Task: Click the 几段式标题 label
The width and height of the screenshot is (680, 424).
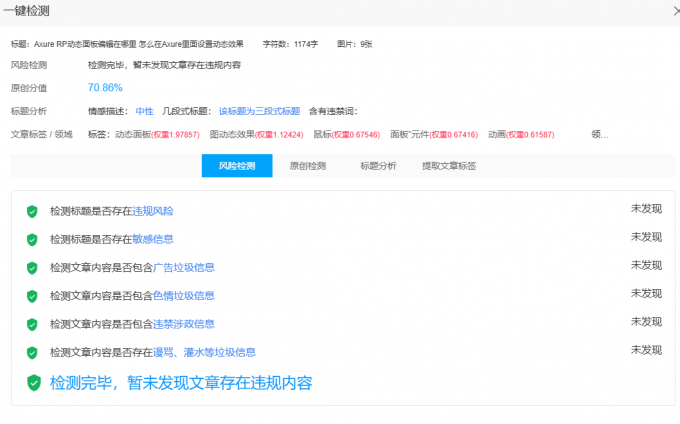Action: (186, 111)
